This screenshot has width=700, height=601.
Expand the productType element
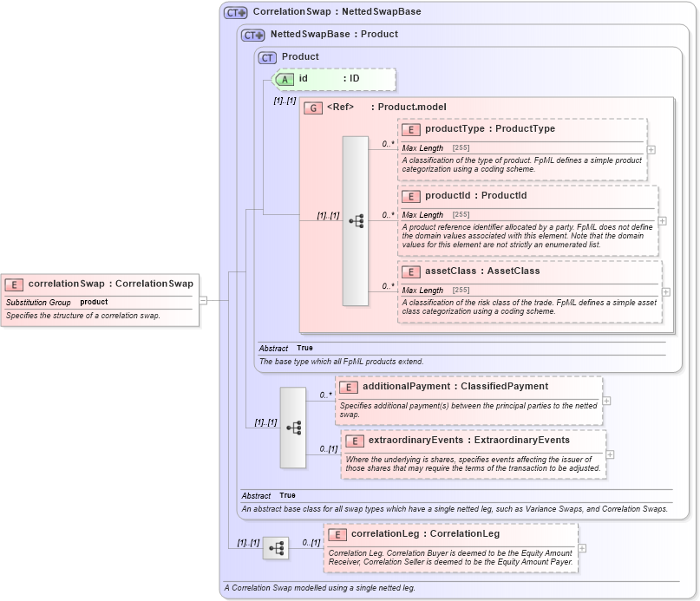651,150
